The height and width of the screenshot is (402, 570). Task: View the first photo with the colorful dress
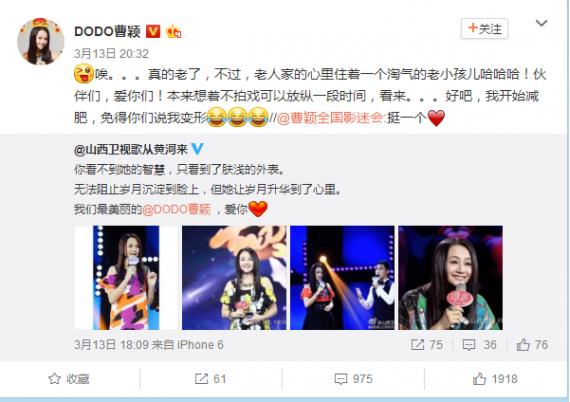pos(126,278)
